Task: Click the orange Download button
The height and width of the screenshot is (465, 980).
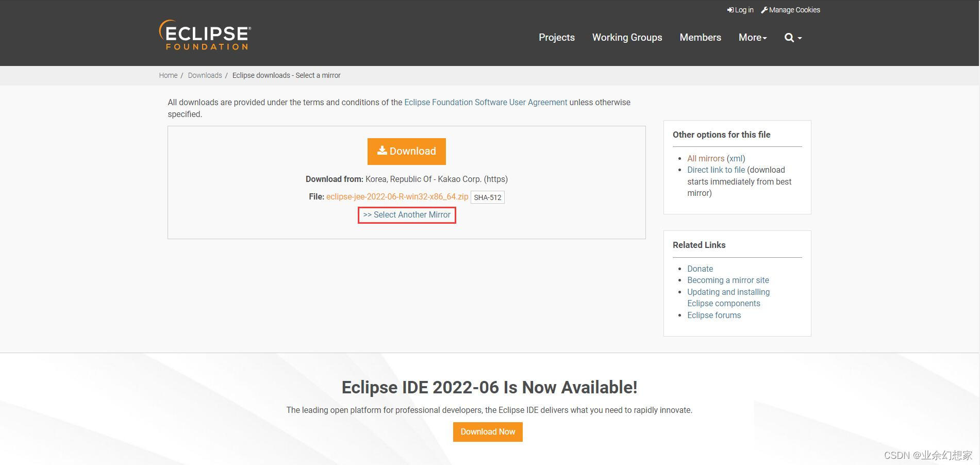Action: pos(407,151)
